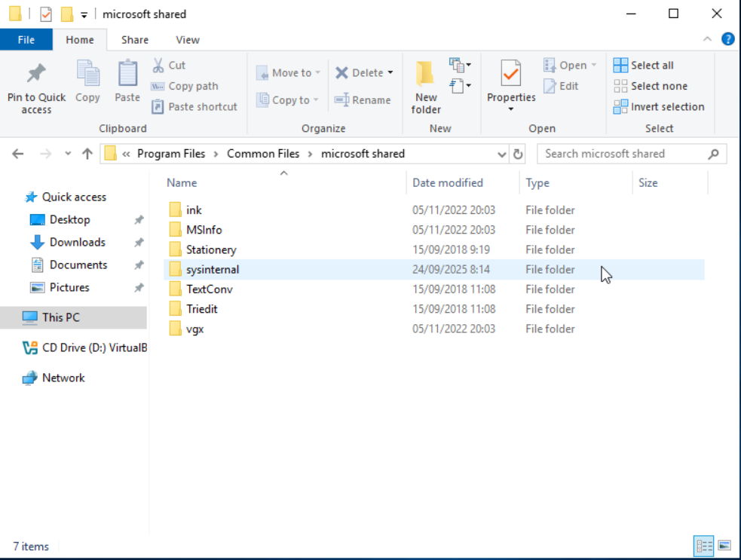Collapse the ribbon with the chevron
This screenshot has height=560, width=741.
coord(707,39)
